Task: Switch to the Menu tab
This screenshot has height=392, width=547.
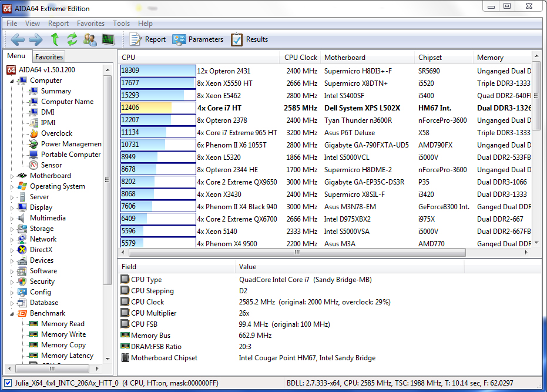Action: (16, 56)
